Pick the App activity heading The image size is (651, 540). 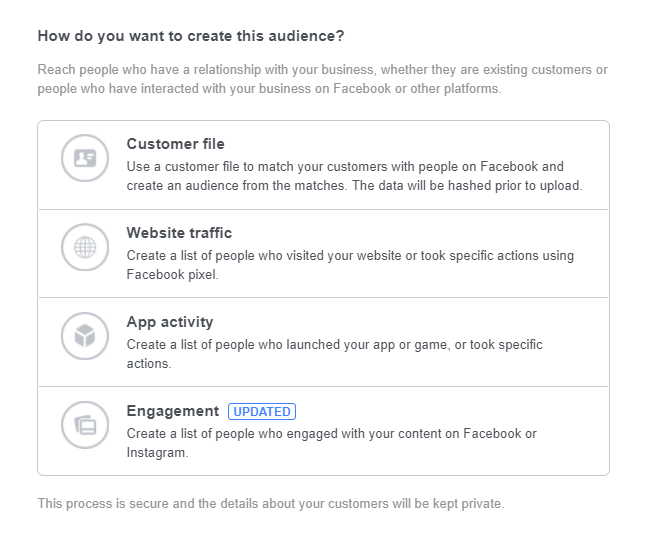(170, 322)
